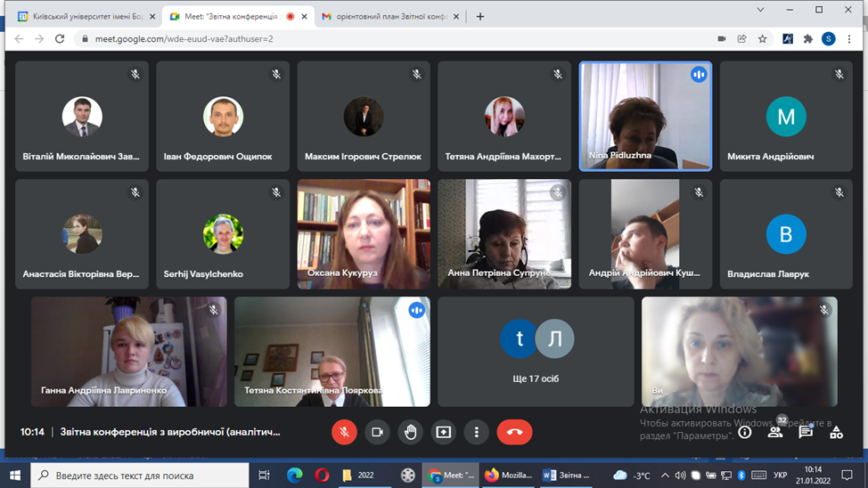
Task: Click the 'Ще 17 осіб' tile
Action: click(536, 352)
